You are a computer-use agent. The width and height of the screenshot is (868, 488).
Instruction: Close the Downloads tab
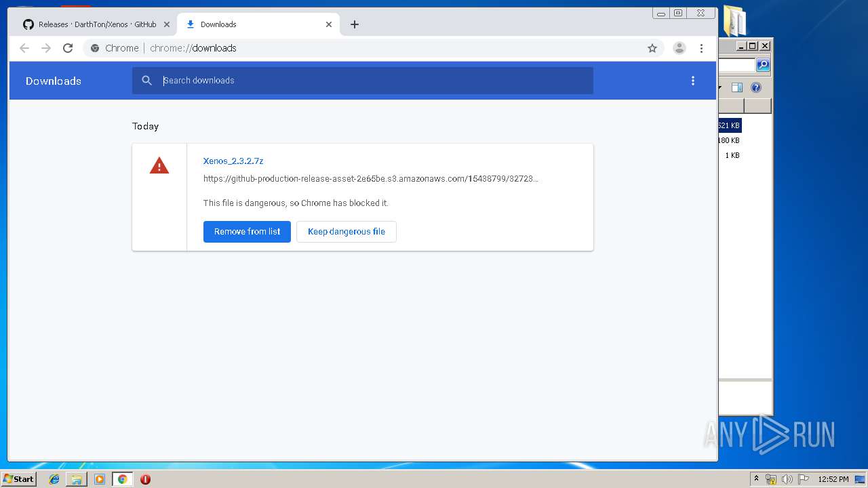pos(329,24)
